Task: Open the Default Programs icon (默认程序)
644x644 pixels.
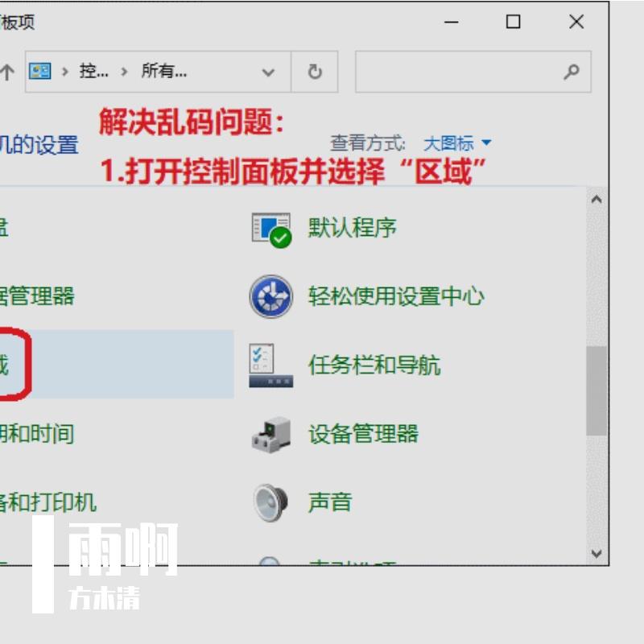Action: (x=271, y=229)
